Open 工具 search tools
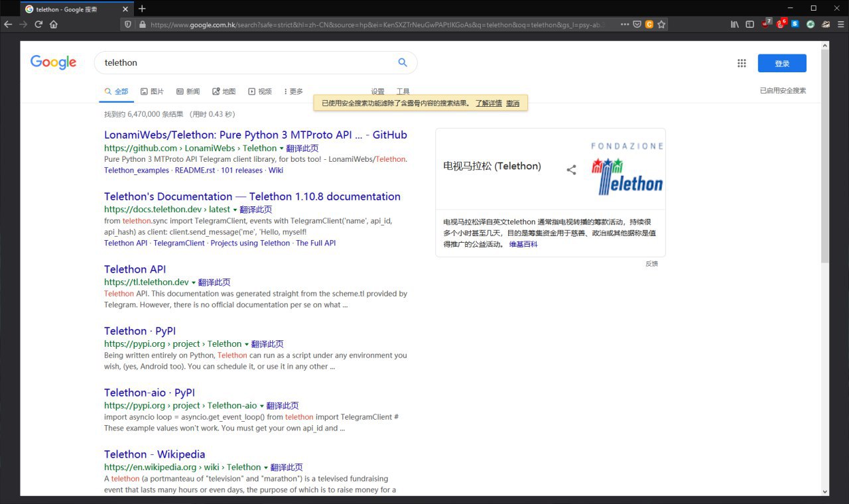This screenshot has height=504, width=849. coord(403,92)
